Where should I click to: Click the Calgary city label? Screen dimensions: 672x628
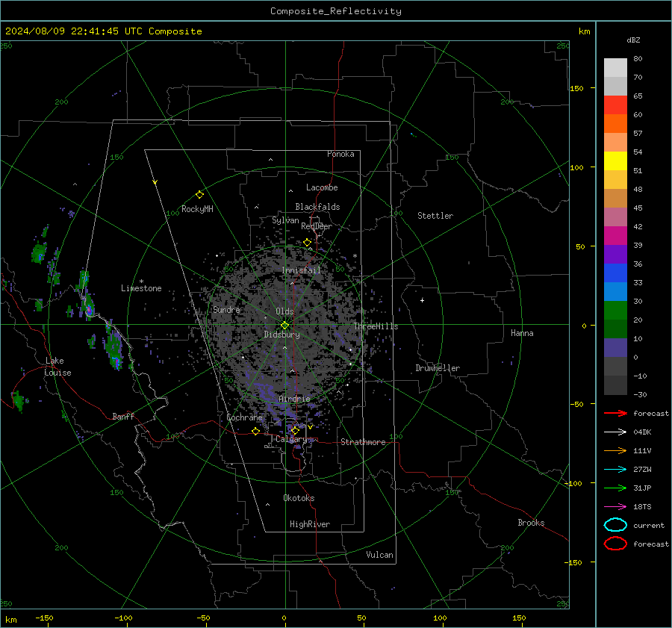coord(291,439)
